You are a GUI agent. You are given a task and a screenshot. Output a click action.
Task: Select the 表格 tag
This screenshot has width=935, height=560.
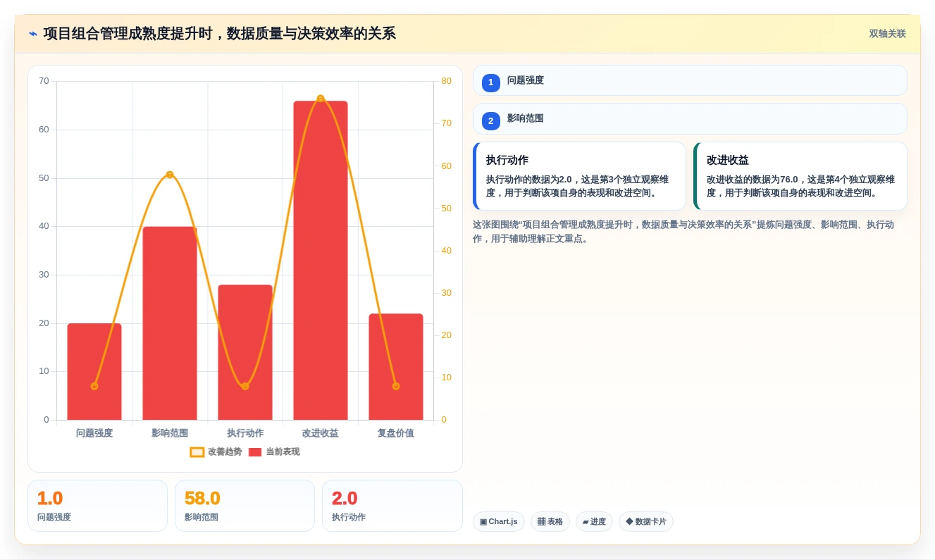[550, 522]
